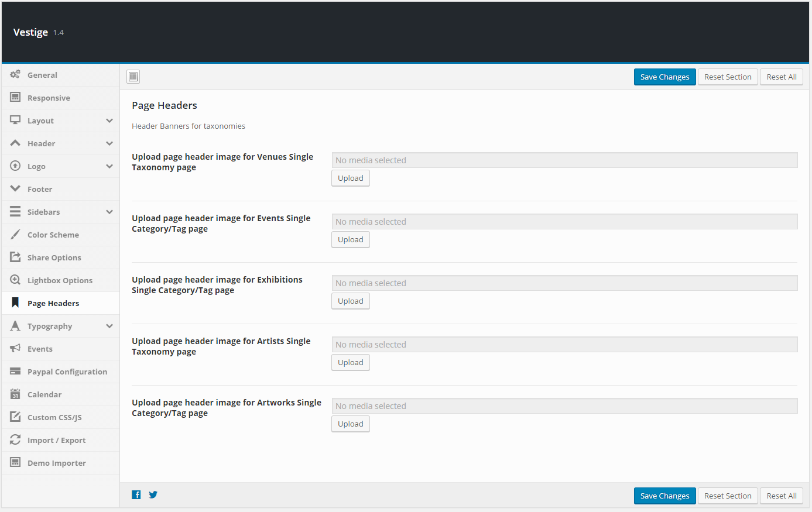Expand the Layout submenu arrow

click(x=109, y=121)
